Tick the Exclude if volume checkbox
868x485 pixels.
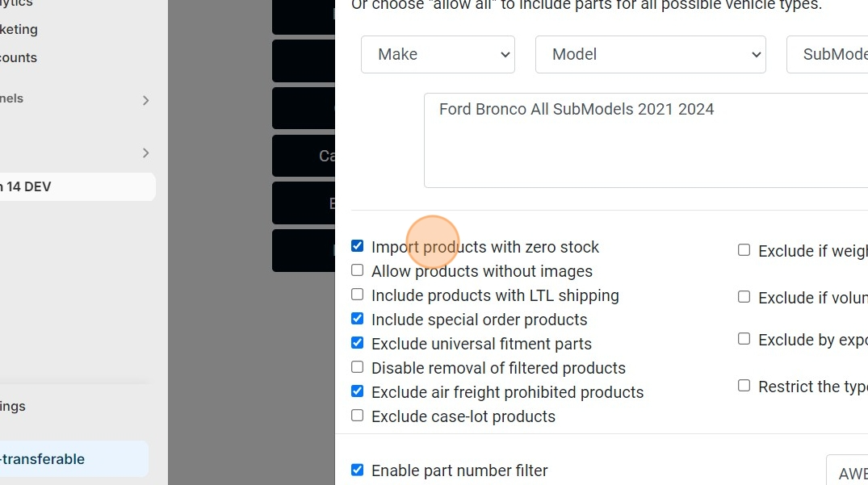pyautogui.click(x=744, y=297)
